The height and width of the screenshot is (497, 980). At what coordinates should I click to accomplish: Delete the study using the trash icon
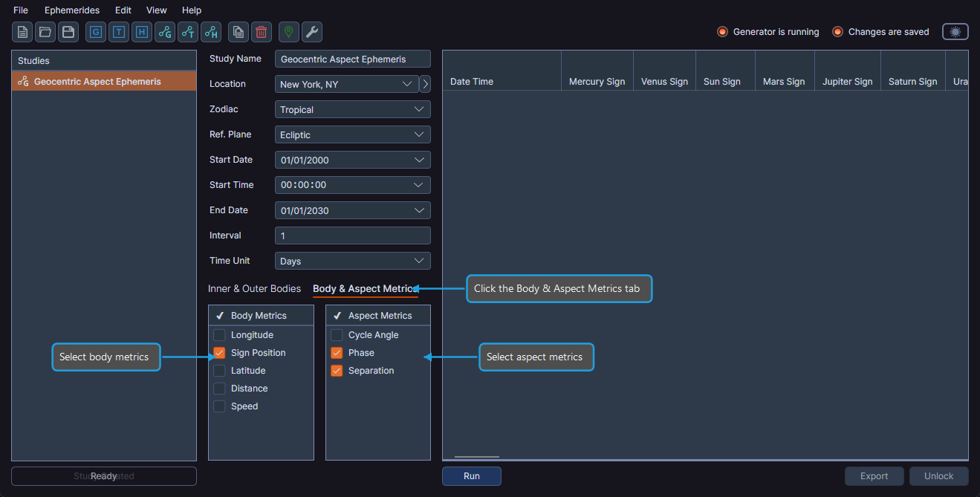260,32
